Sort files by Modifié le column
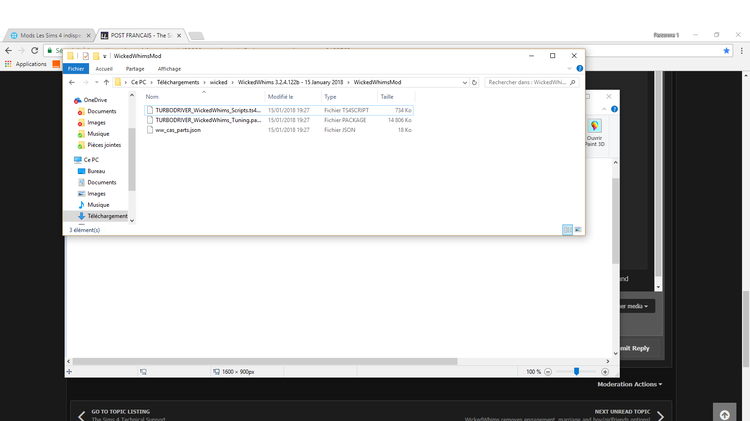This screenshot has width=750, height=421. coord(293,97)
